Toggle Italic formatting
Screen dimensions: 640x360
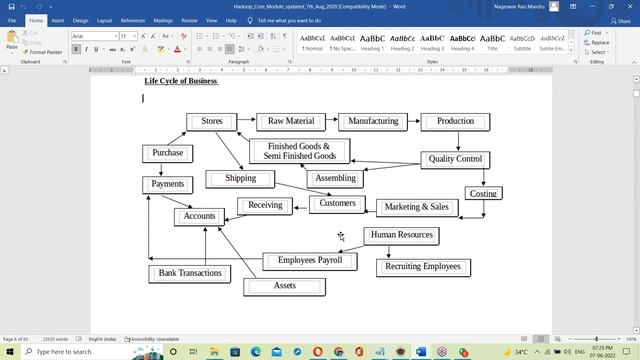86,49
